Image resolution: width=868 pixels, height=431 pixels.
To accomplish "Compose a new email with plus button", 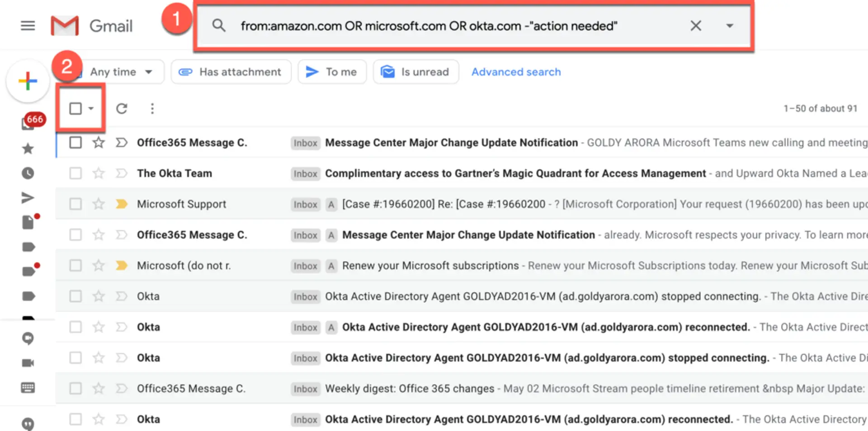I will (x=28, y=81).
